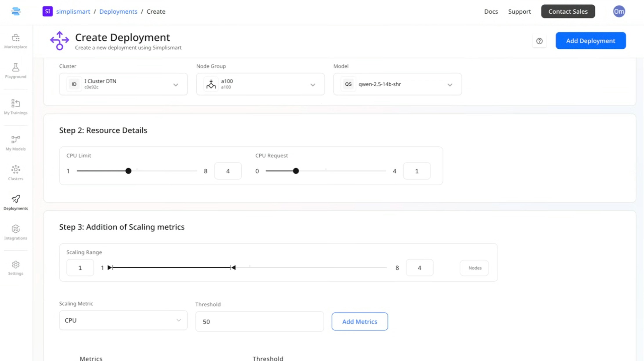Open the Scaling Metric CPU dropdown
The width and height of the screenshot is (644, 361).
123,320
